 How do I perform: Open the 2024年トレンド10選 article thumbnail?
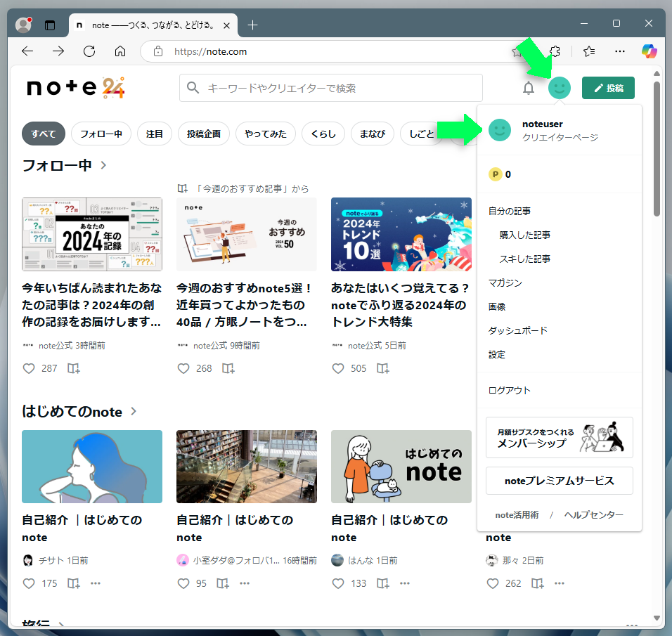coord(401,234)
